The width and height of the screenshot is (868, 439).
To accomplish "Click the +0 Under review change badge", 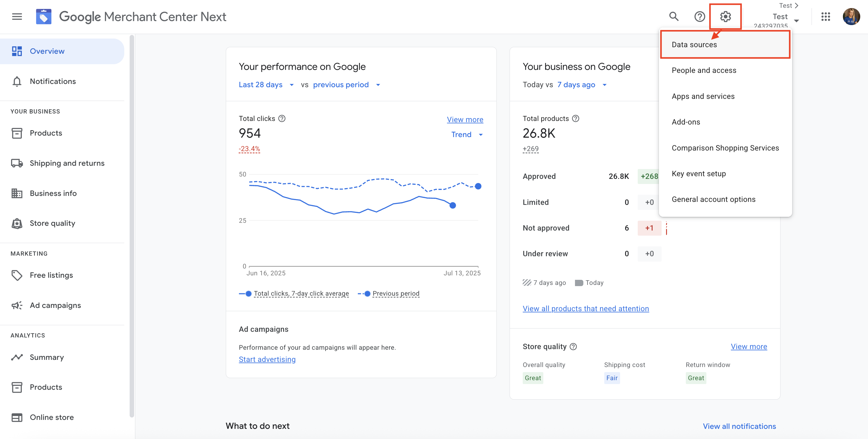I will point(649,254).
